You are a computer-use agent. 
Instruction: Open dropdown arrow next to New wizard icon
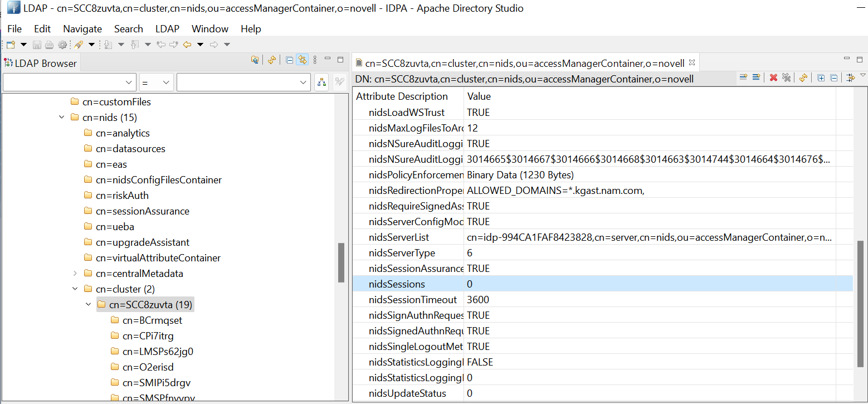tap(23, 45)
